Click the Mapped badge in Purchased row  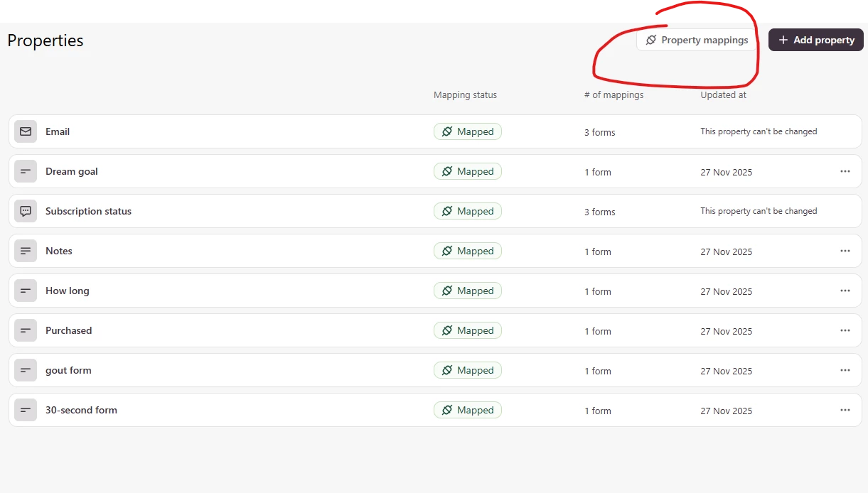coord(468,330)
